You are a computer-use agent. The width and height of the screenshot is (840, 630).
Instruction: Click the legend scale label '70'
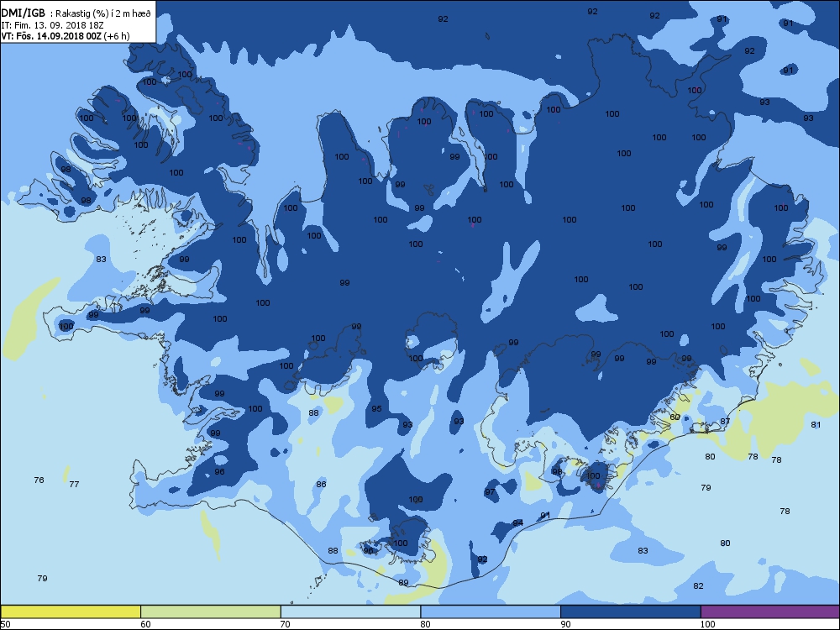pyautogui.click(x=285, y=624)
